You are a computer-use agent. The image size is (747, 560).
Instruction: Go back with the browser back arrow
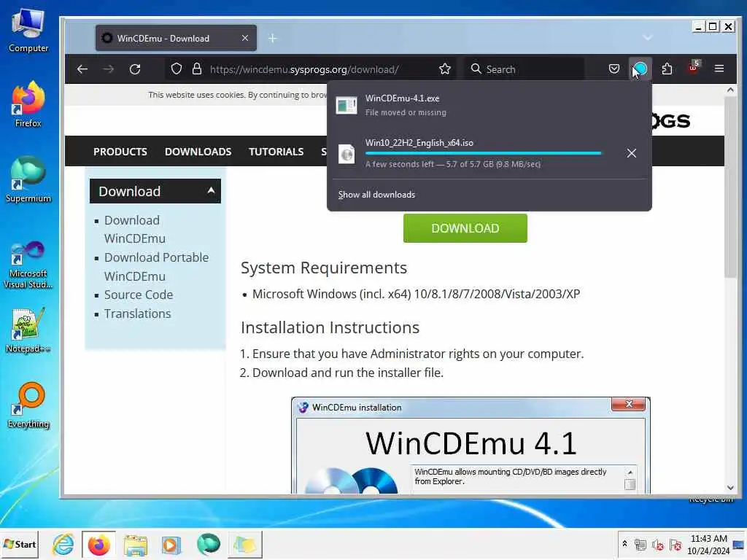pyautogui.click(x=82, y=69)
